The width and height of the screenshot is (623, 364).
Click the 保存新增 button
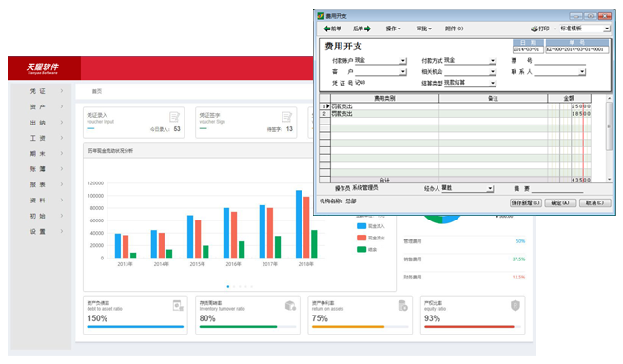pyautogui.click(x=526, y=202)
